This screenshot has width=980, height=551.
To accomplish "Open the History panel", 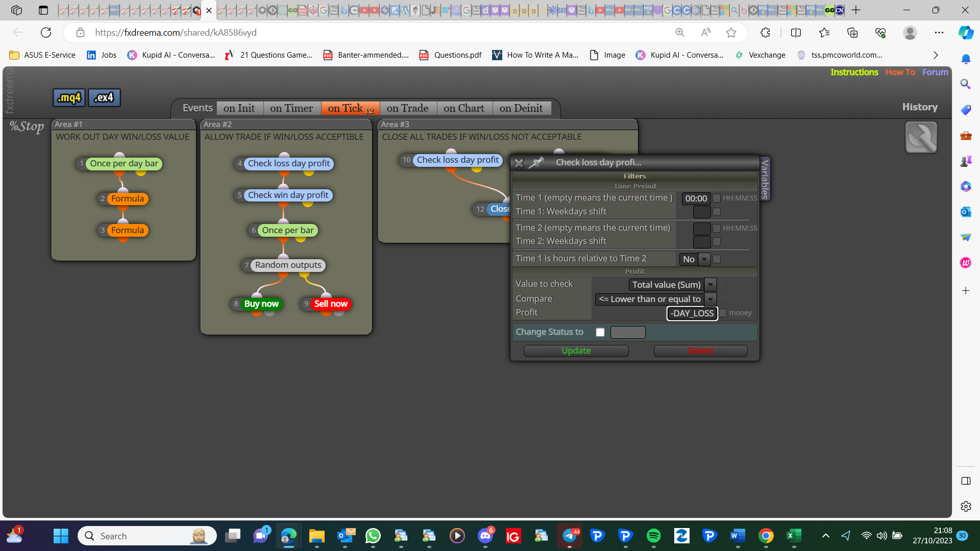I will [x=920, y=107].
